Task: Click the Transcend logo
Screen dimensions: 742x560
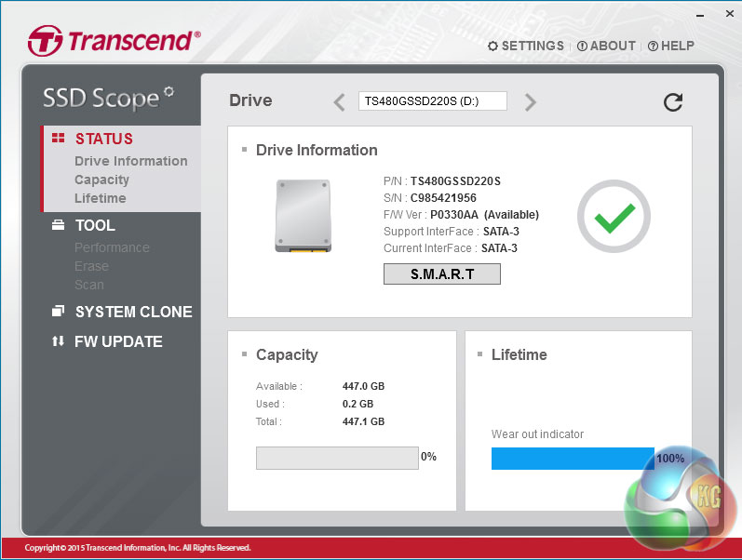Action: click(114, 41)
